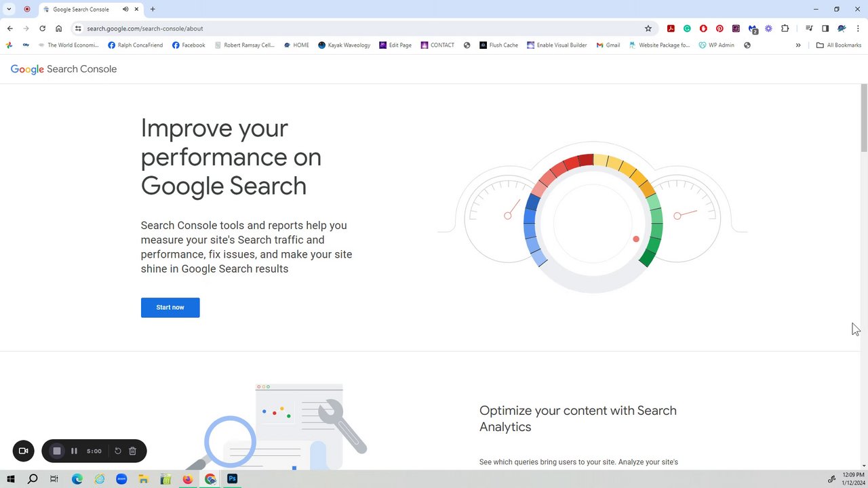868x488 pixels.
Task: Open the Gmail bookmark
Action: click(608, 45)
